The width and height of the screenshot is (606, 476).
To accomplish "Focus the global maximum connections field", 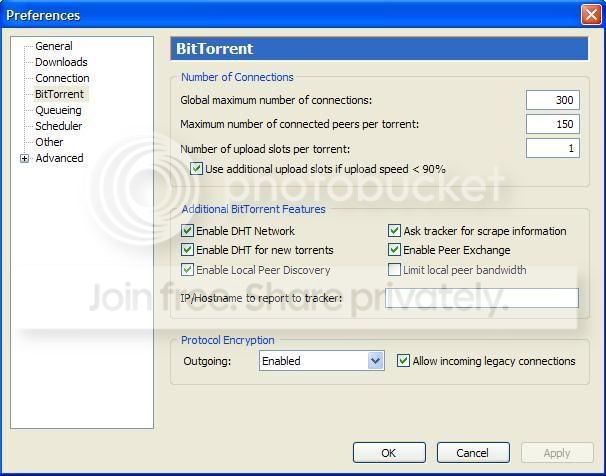I will (x=553, y=100).
